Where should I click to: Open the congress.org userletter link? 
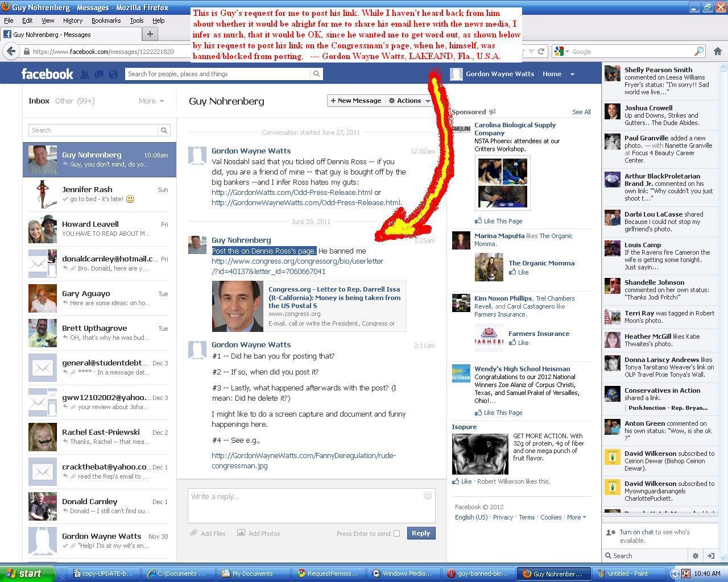tap(297, 266)
